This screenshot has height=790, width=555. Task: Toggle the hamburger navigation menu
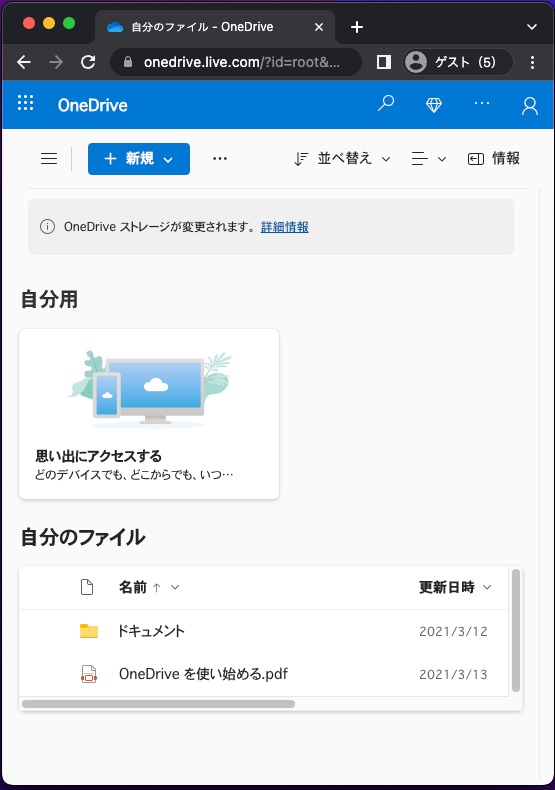pyautogui.click(x=49, y=159)
